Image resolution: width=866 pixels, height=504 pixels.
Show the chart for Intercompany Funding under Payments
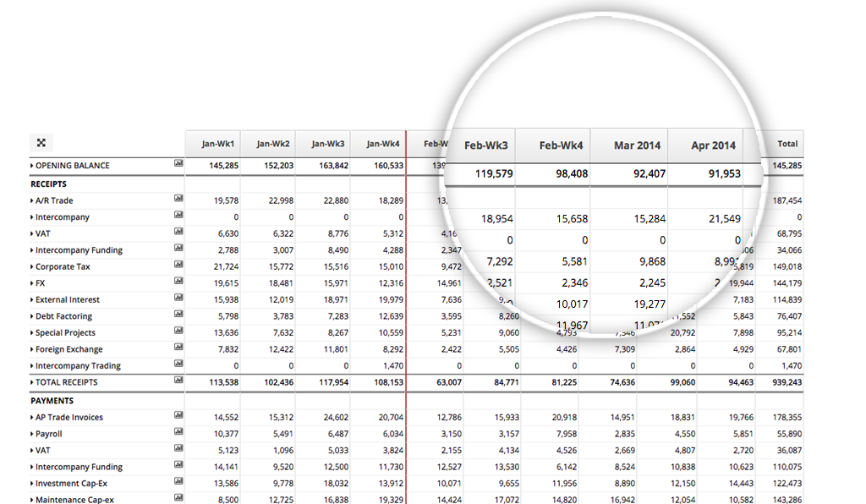[x=178, y=465]
